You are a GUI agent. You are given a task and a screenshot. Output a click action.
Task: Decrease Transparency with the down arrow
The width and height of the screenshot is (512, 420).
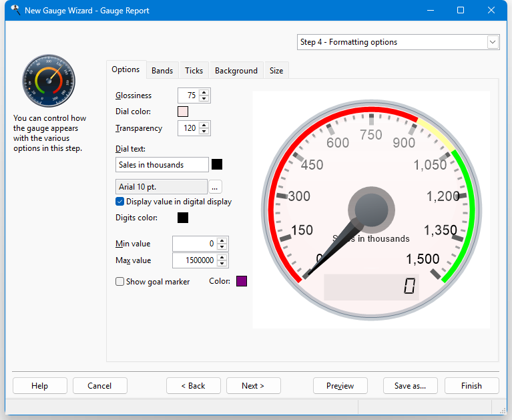204,132
